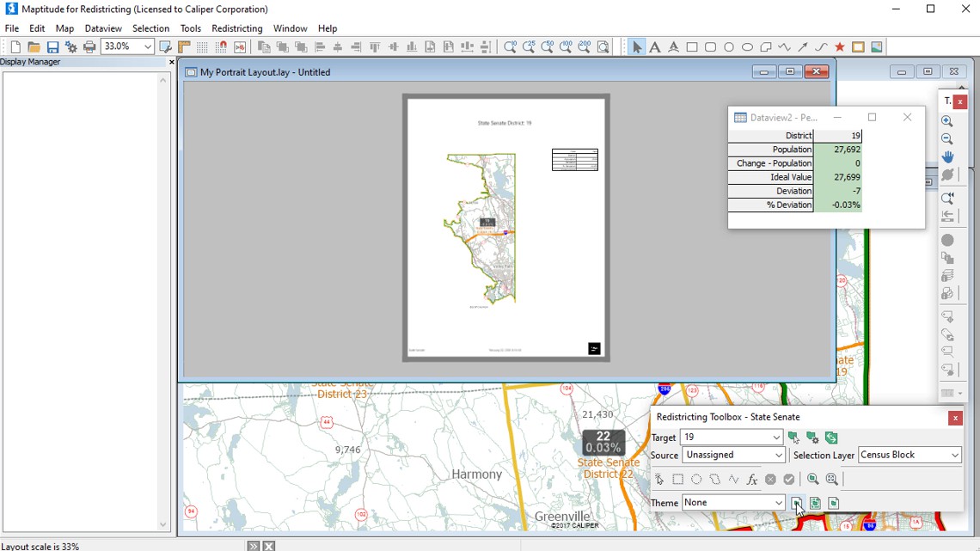Choose the arrow line drawing tool
Image resolution: width=980 pixels, height=551 pixels.
pos(803,47)
